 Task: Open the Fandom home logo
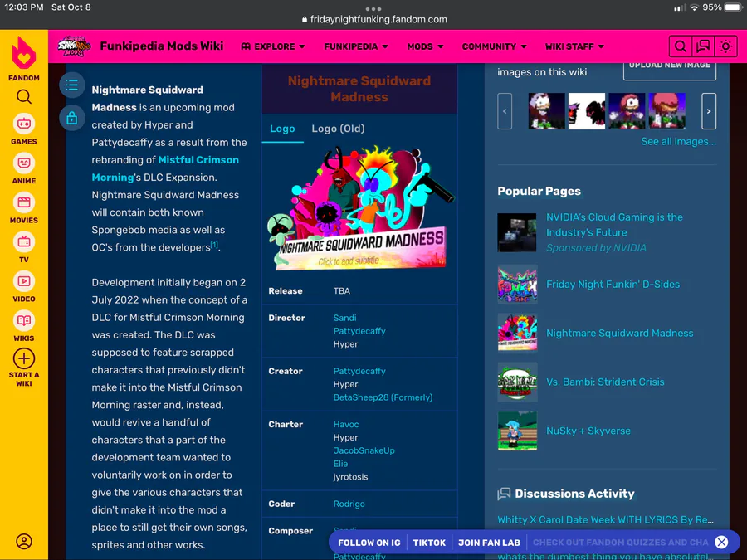[24, 53]
